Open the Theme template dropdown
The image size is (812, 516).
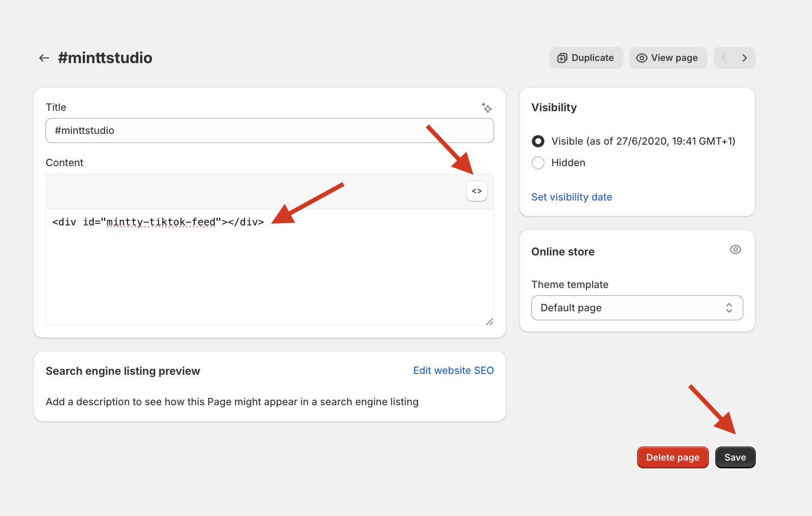click(x=729, y=308)
